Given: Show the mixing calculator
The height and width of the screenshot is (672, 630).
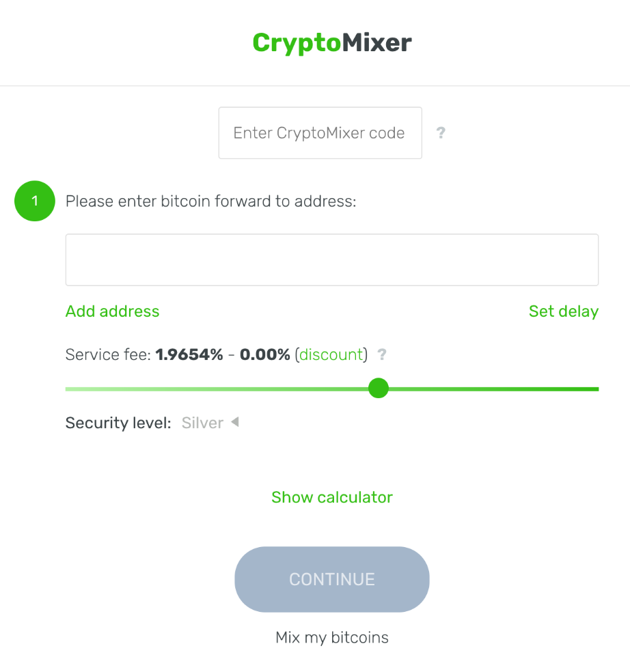Looking at the screenshot, I should click(x=331, y=497).
